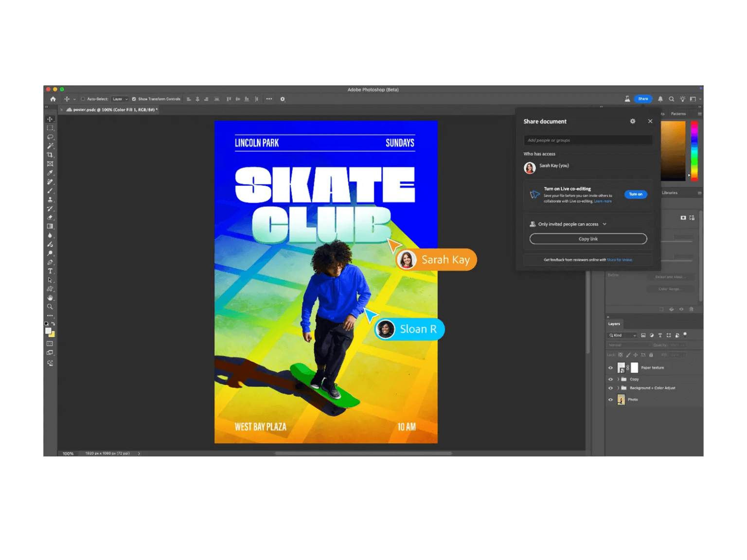Open Share document settings gear

[x=633, y=122]
